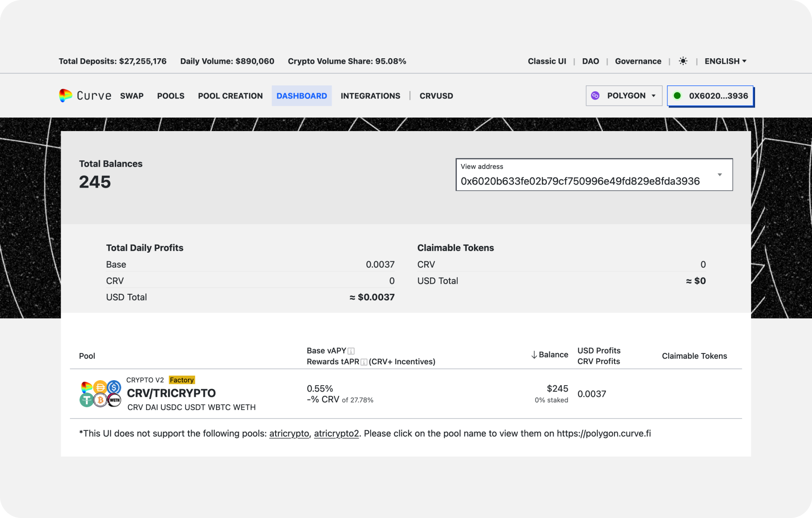
Task: Click the ≈ $0.0037 USD Total value
Action: click(372, 297)
